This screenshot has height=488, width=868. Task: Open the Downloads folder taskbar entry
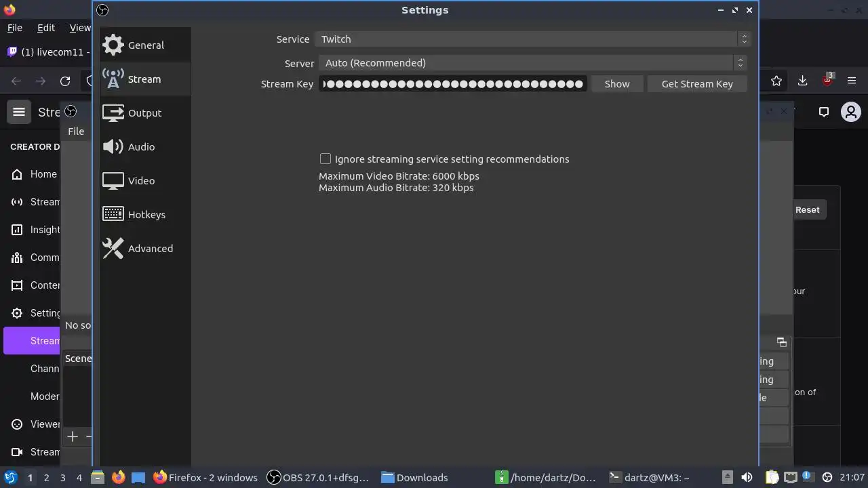[x=415, y=477]
